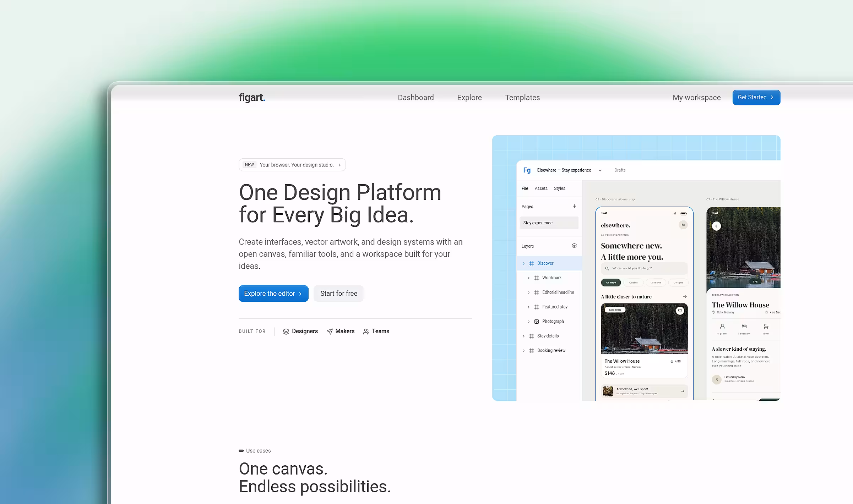Click the Drafts label in the editor header

pos(620,170)
